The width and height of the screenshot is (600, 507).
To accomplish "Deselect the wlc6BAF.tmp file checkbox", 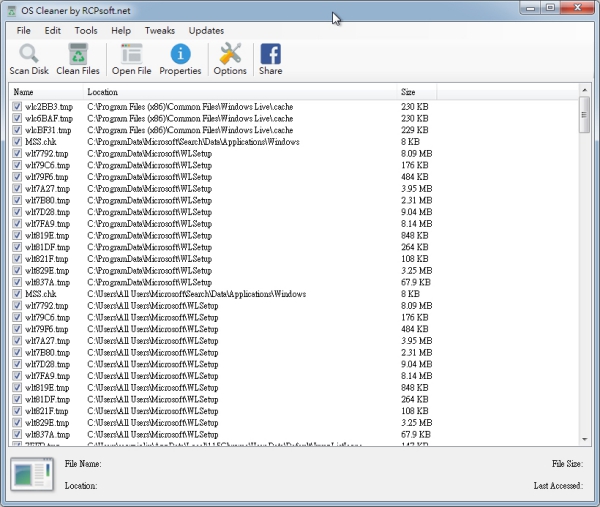I will click(x=17, y=118).
